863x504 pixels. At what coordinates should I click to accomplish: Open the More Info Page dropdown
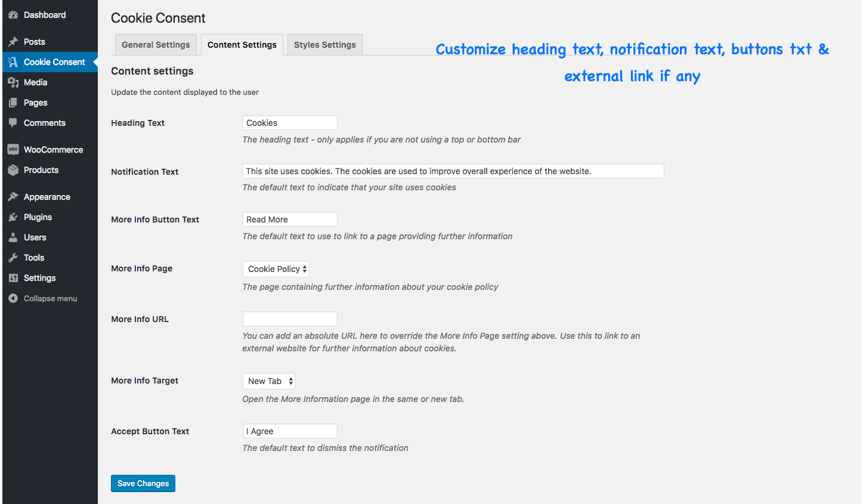coord(276,269)
